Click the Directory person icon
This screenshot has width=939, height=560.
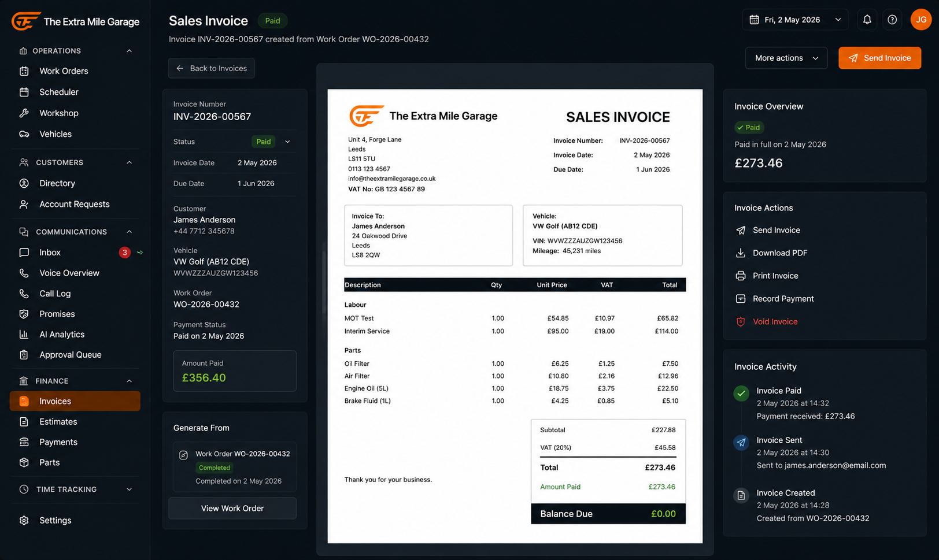coord(24,183)
